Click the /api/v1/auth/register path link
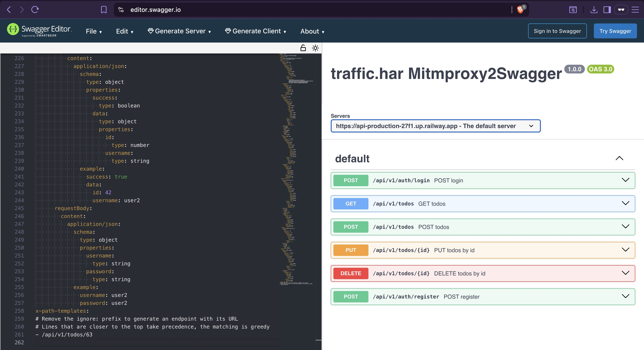 pos(406,297)
